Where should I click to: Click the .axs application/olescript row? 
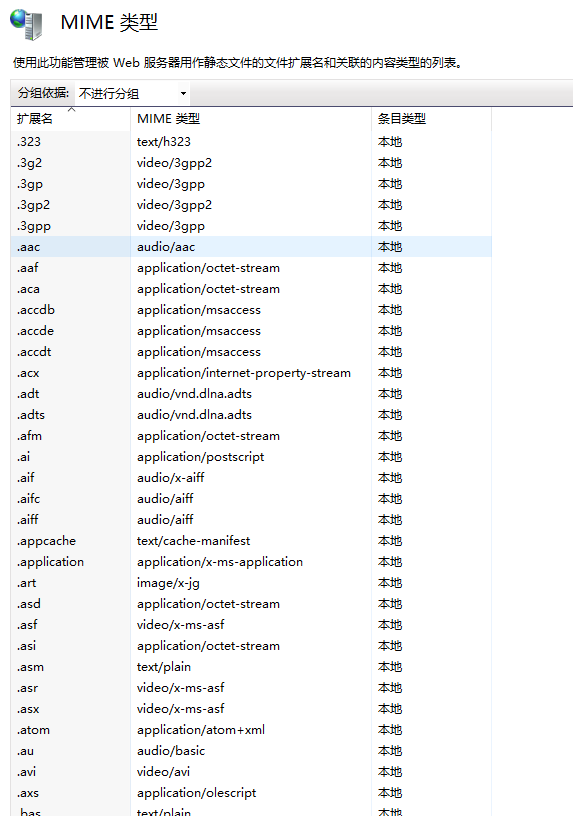[251, 793]
